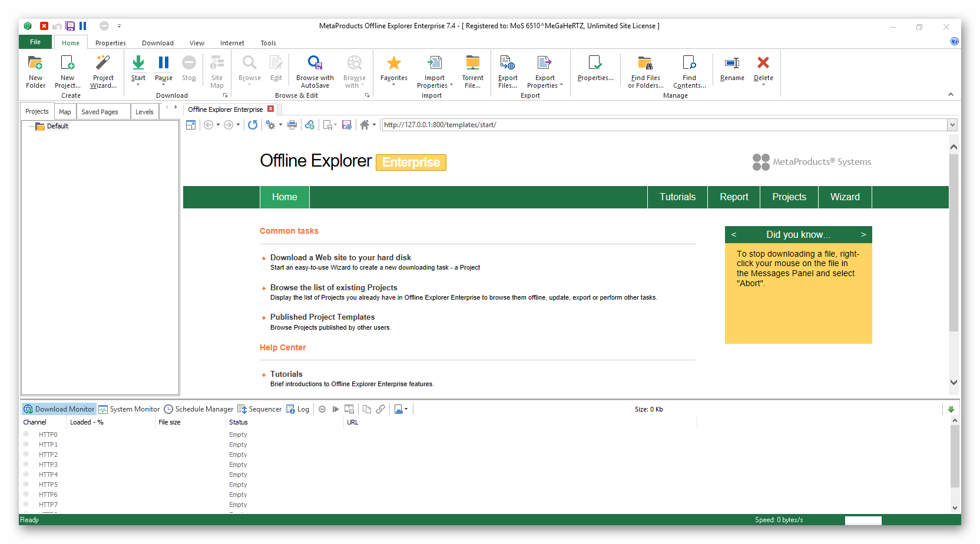Click the add-link cloud icon in browser toolbar
This screenshot has height=544, width=980.
click(310, 125)
